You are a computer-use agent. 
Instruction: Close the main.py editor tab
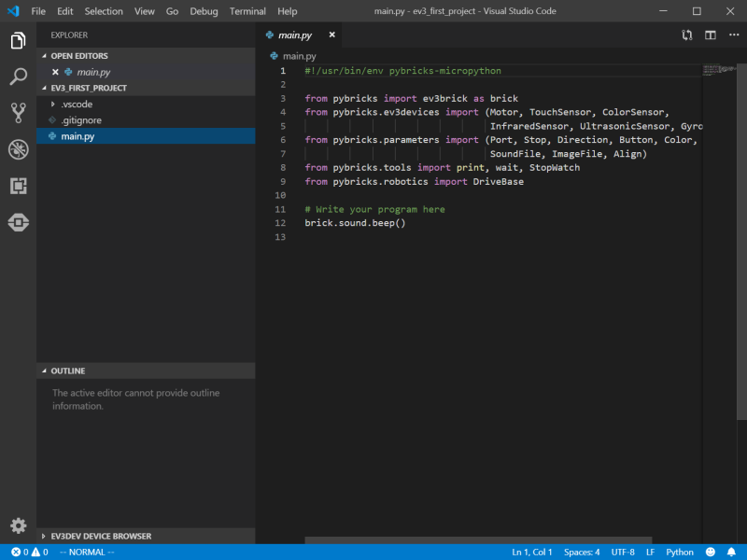coord(332,35)
